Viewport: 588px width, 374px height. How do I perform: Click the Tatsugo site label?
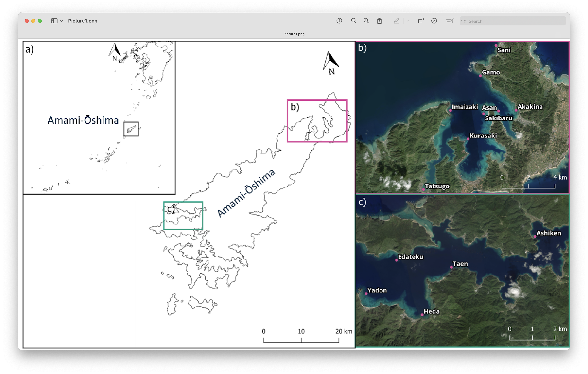click(437, 186)
